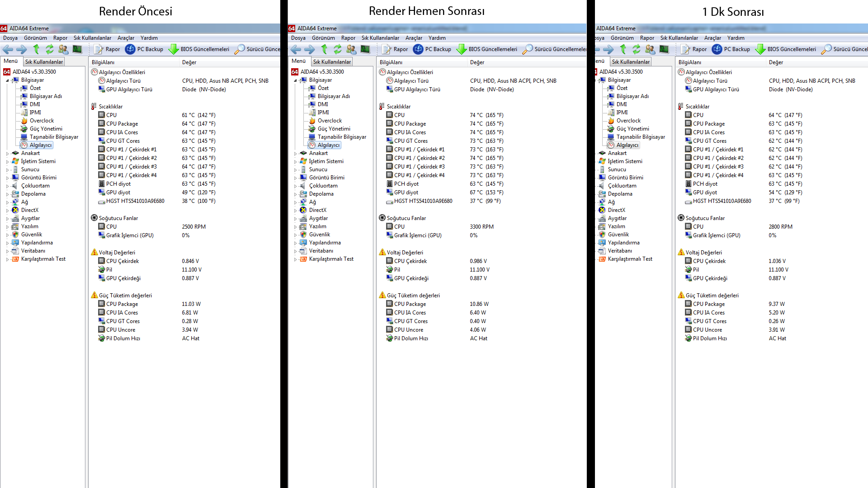Open Sürücü Güncellemeleri in Render Hemen Sonrası window
Screen dimensions: 868x488
click(554, 49)
